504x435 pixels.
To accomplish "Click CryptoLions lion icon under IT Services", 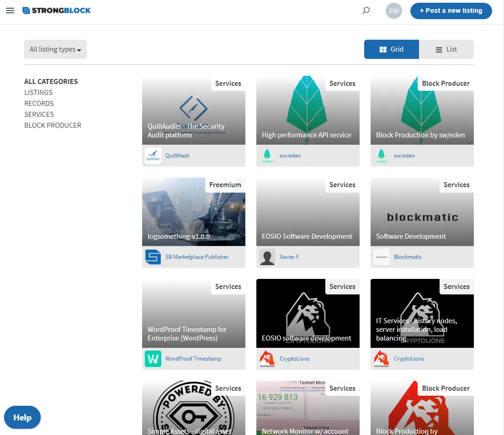I will coord(381,359).
